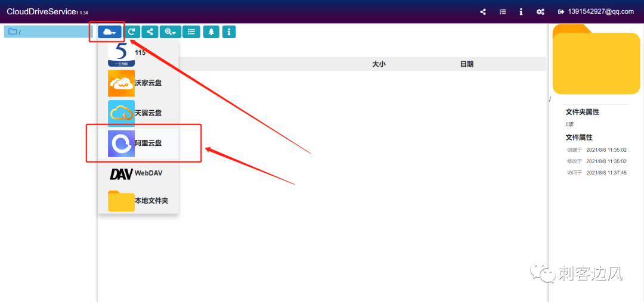Click the 修改于 2021/8/8 11:35:02 value
The image size is (644, 302).
point(606,161)
